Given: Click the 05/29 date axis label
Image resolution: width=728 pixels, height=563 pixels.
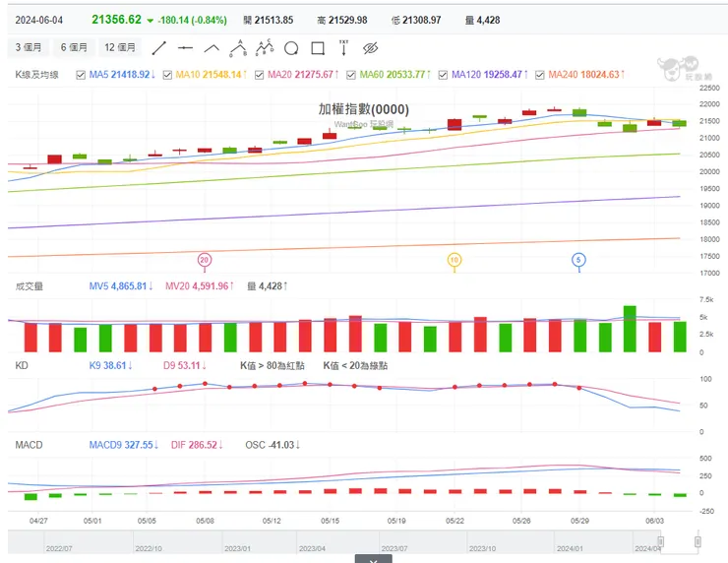Looking at the screenshot, I should pyautogui.click(x=579, y=521).
